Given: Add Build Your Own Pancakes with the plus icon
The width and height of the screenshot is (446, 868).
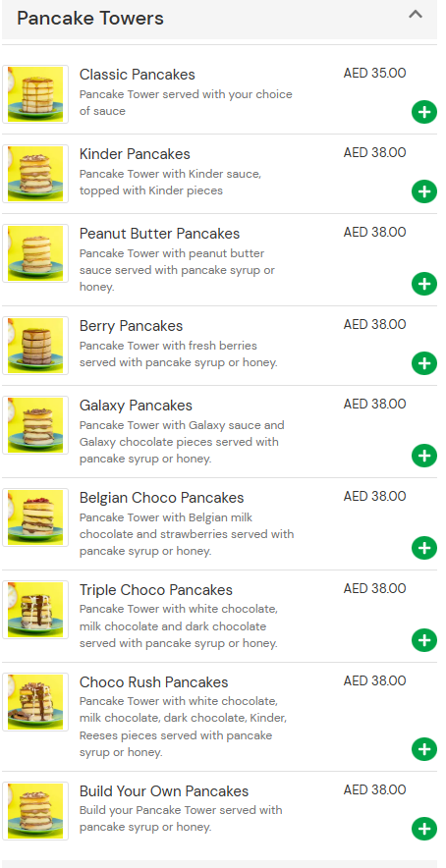Looking at the screenshot, I should pyautogui.click(x=423, y=829).
